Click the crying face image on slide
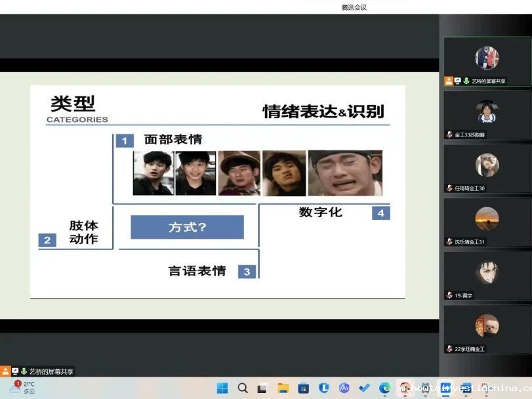Image resolution: width=532 pixels, height=399 pixels. click(345, 173)
